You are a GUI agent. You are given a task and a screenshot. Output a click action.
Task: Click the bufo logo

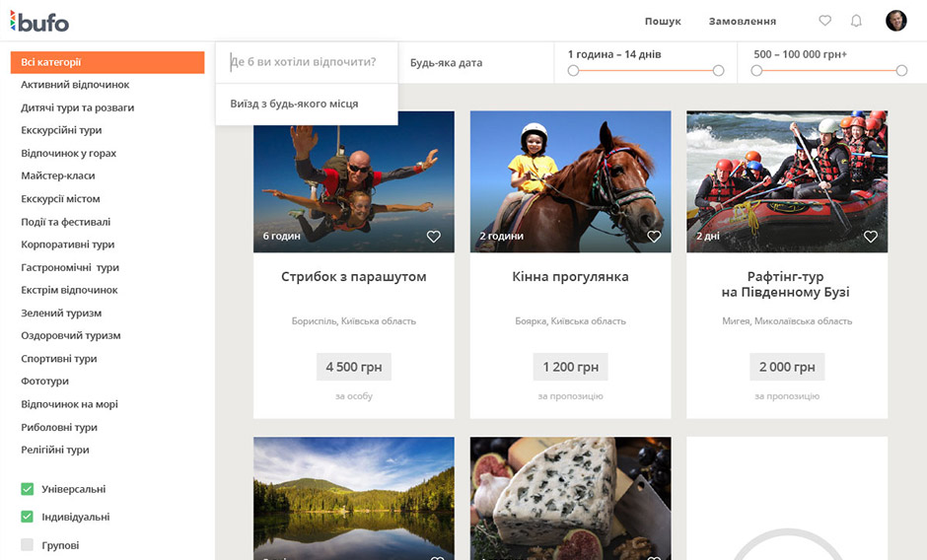(40, 21)
